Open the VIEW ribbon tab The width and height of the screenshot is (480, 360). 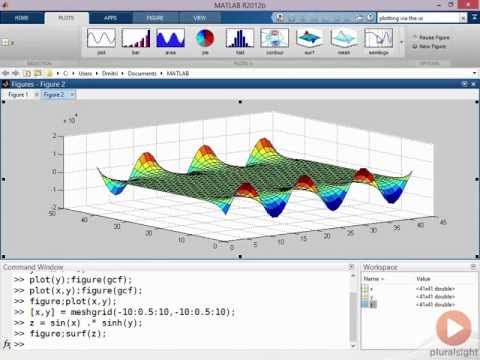point(200,18)
